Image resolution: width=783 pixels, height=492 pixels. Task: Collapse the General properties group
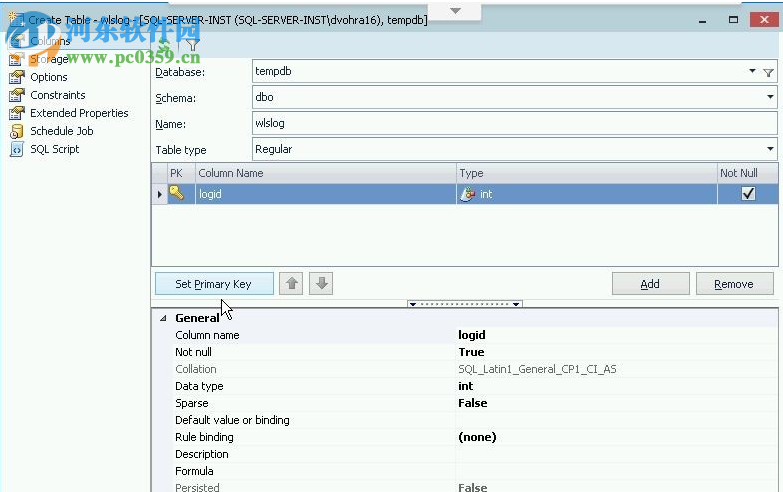(x=163, y=318)
